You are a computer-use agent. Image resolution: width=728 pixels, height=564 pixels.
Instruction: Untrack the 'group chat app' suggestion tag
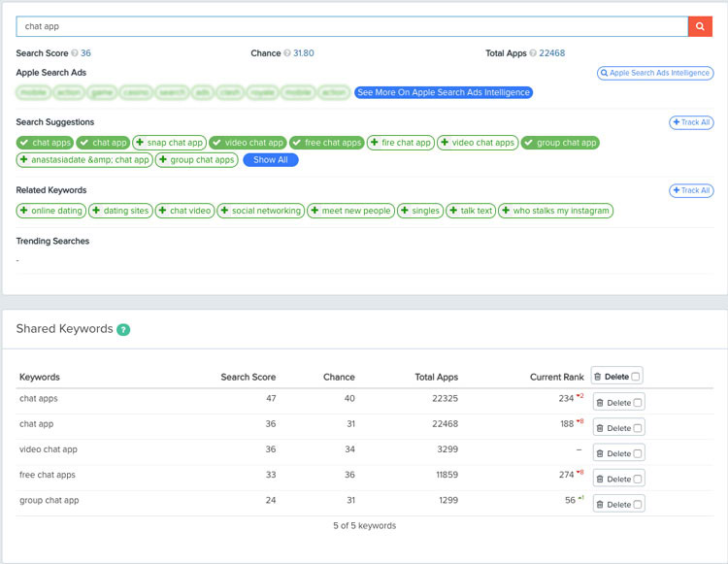560,143
